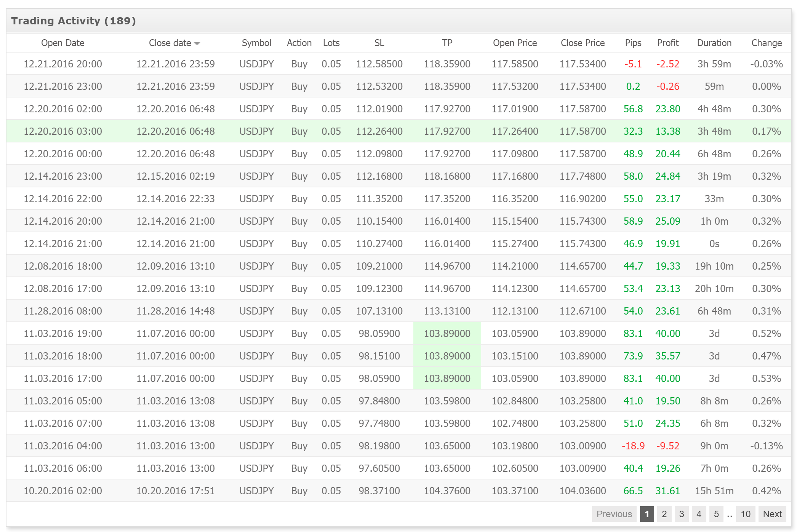Click duration 19h 10m

[714, 266]
